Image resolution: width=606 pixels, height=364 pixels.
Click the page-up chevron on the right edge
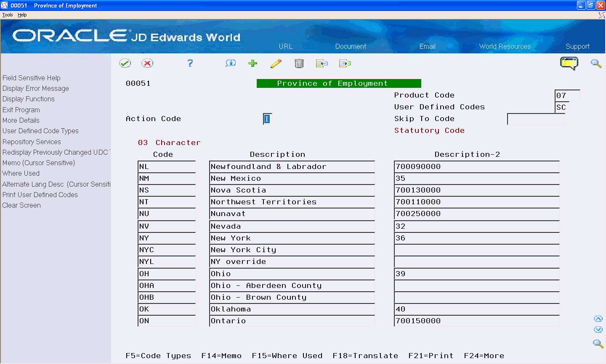(598, 319)
